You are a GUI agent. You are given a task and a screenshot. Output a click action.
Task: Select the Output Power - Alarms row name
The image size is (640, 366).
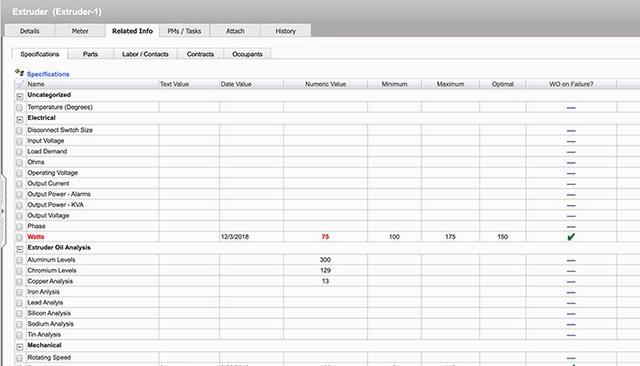59,194
